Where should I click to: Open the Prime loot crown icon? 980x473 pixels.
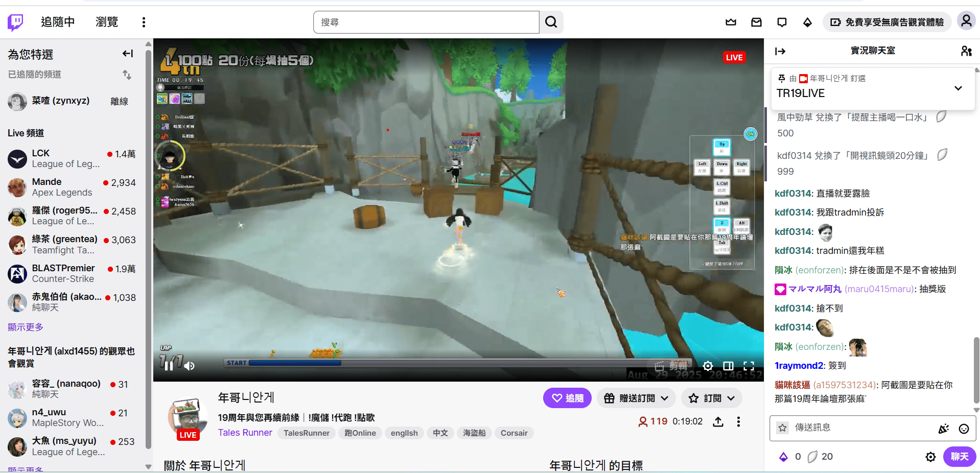click(x=731, y=22)
